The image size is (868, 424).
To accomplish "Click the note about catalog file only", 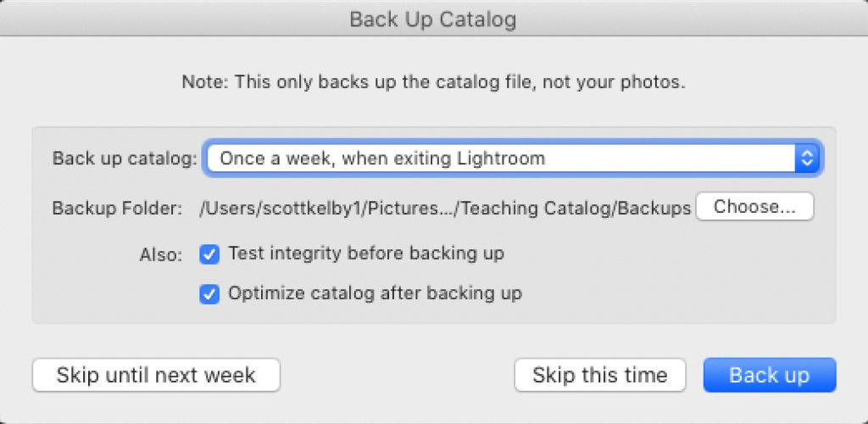I will coord(434,82).
